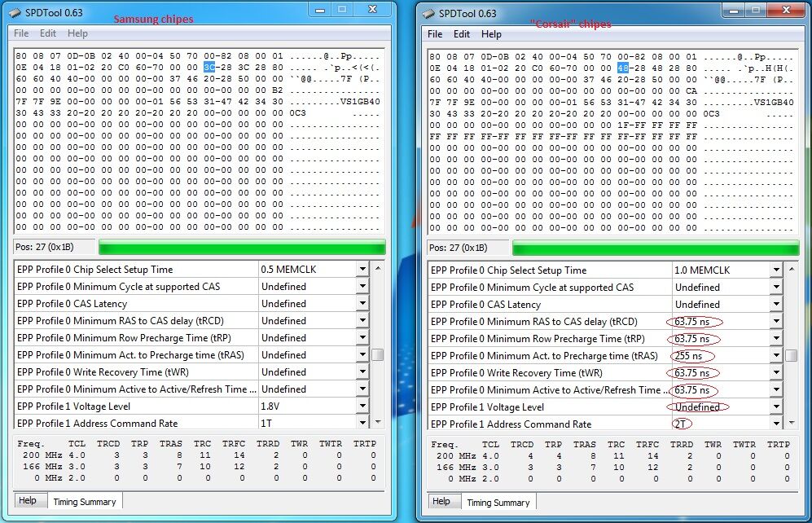
Task: Switch to Timing Summary tab in left window
Action: (x=85, y=501)
